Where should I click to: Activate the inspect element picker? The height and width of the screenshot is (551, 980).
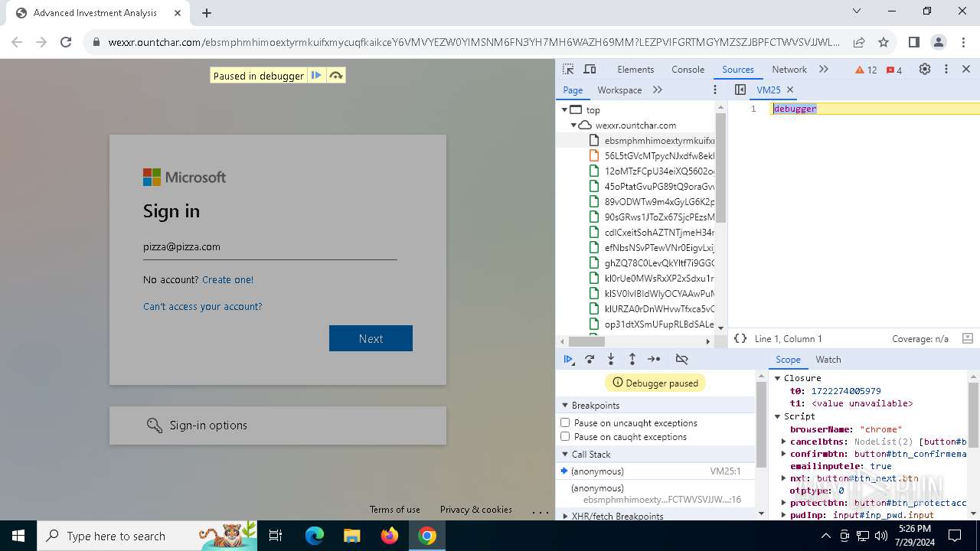click(x=568, y=69)
